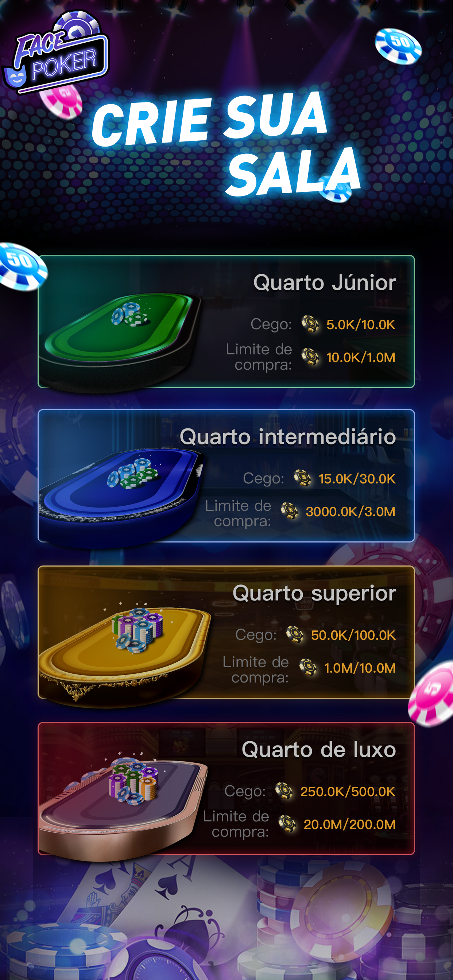Click coin icon beside 10.0K/1.0M buy-in
The width and height of the screenshot is (453, 980).
310,357
